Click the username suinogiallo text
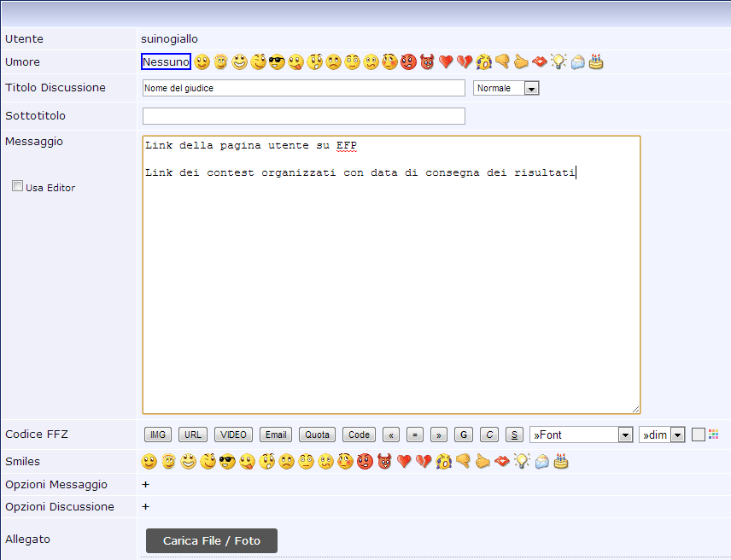Screen dimensions: 731x560 click(x=169, y=38)
